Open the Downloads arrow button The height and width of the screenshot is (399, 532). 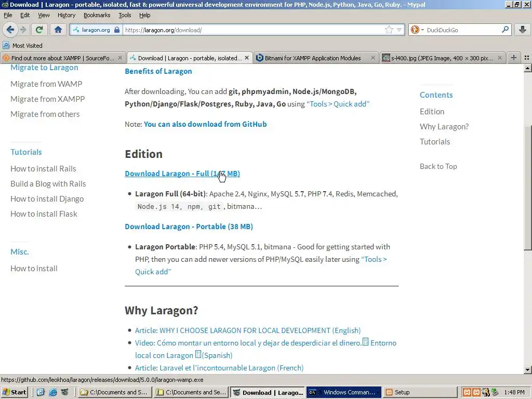523,30
